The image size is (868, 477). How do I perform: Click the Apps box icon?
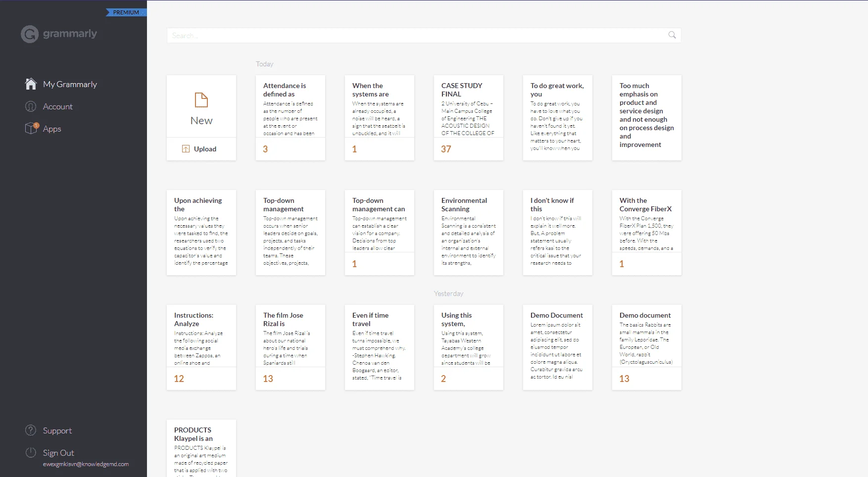pos(31,128)
